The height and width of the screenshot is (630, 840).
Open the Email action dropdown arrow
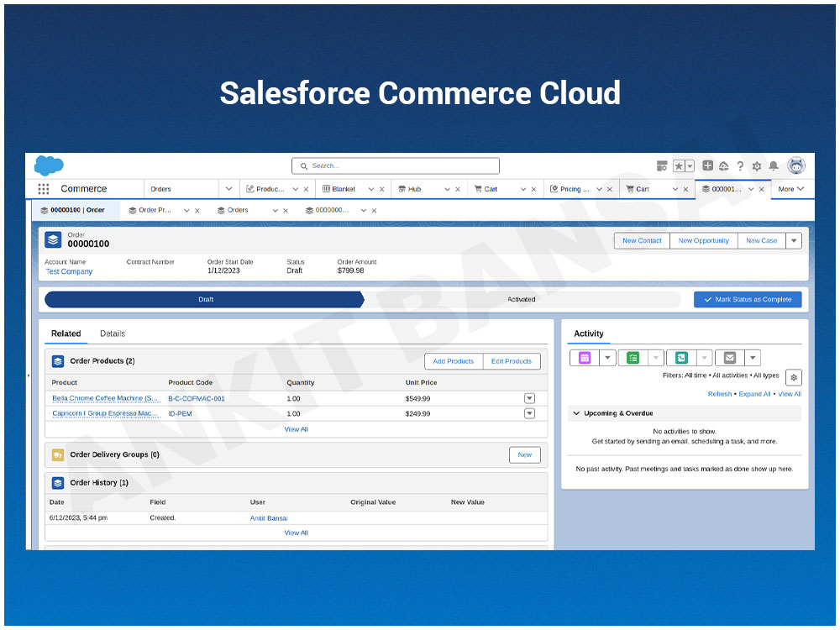point(753,357)
